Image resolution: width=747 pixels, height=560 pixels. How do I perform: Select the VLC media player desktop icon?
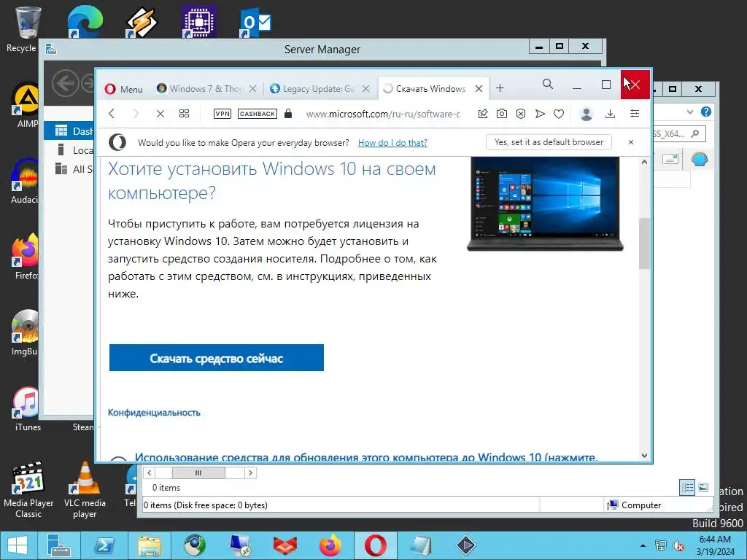tap(85, 491)
